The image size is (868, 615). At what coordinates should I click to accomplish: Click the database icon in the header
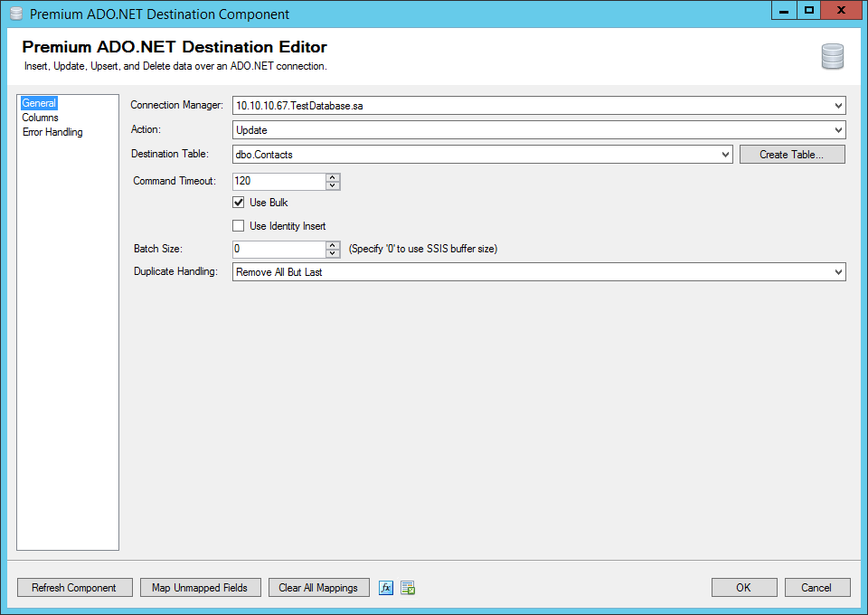pos(832,56)
